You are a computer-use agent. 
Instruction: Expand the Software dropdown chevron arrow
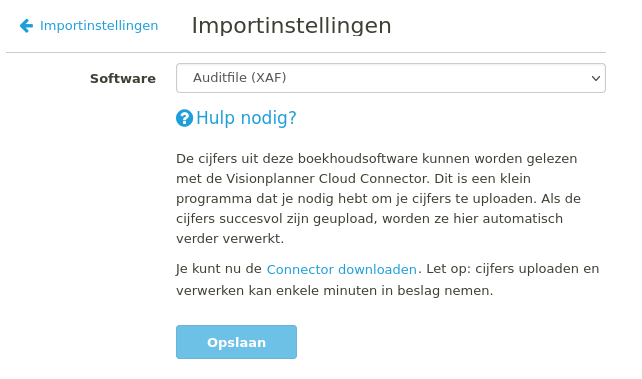pos(596,78)
